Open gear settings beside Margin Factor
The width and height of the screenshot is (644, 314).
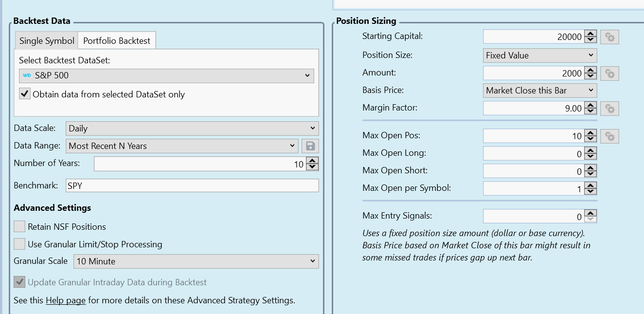click(609, 109)
